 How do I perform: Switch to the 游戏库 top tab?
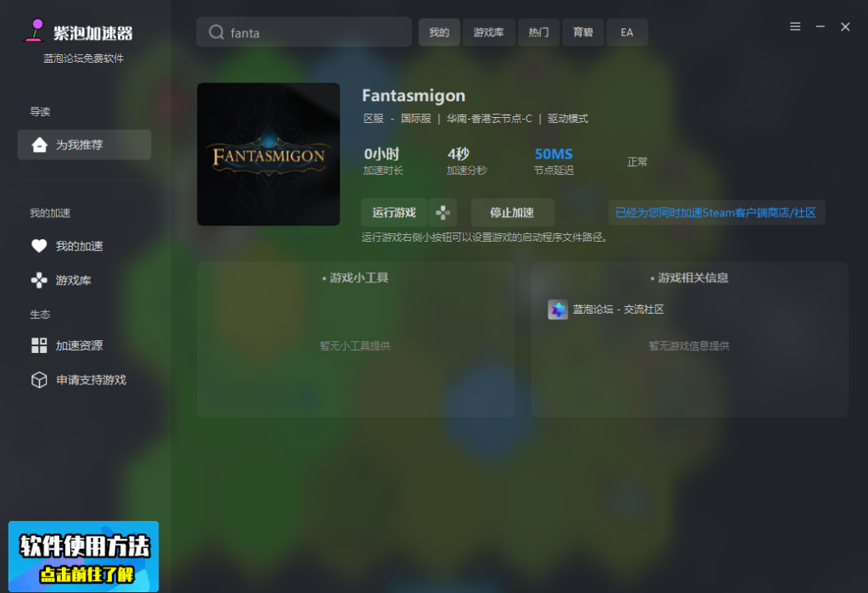(488, 32)
